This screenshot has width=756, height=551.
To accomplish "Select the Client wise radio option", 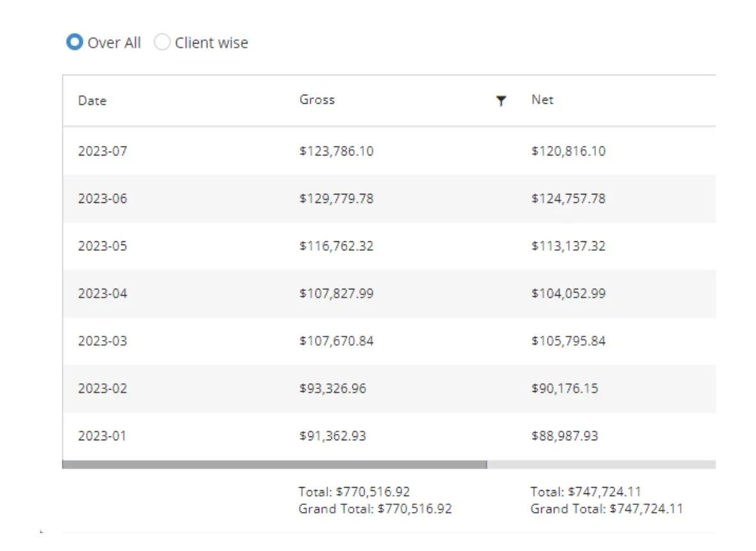I will click(162, 43).
